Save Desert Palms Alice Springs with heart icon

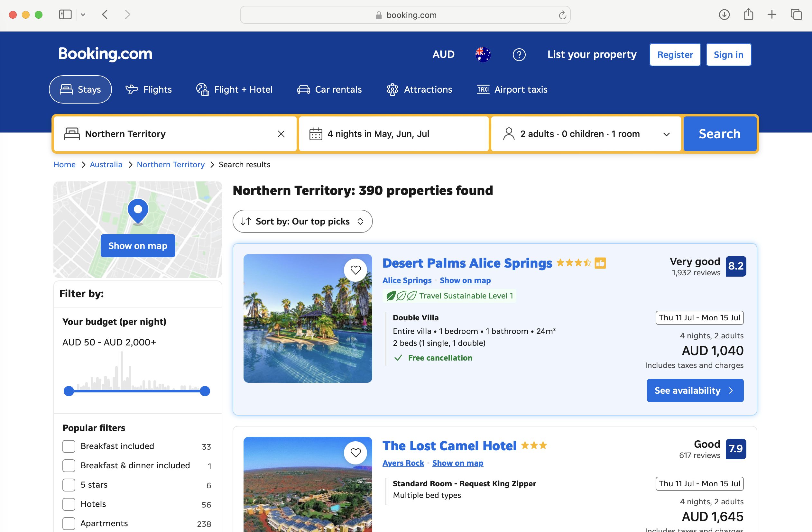tap(355, 270)
